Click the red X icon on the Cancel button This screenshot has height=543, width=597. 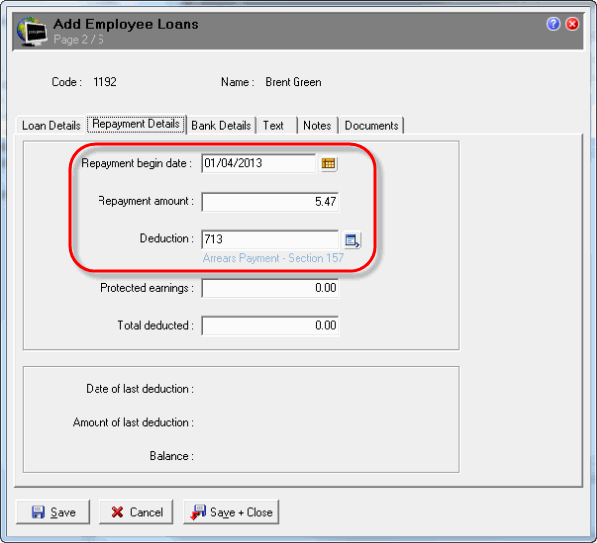pos(117,512)
